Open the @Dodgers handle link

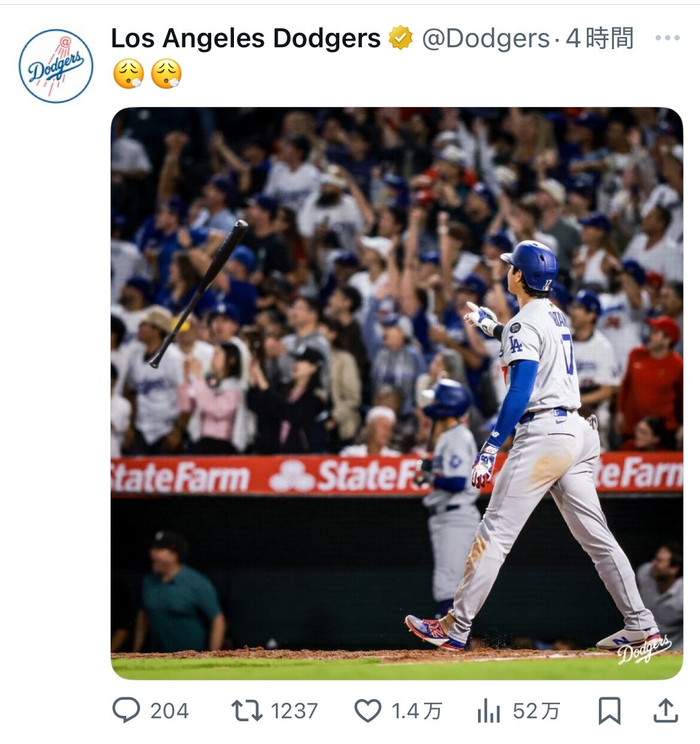(485, 39)
